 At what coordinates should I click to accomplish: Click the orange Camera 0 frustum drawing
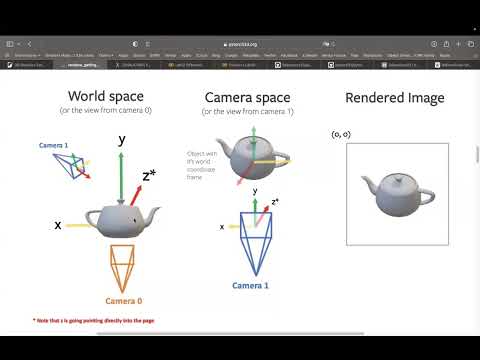(x=122, y=269)
